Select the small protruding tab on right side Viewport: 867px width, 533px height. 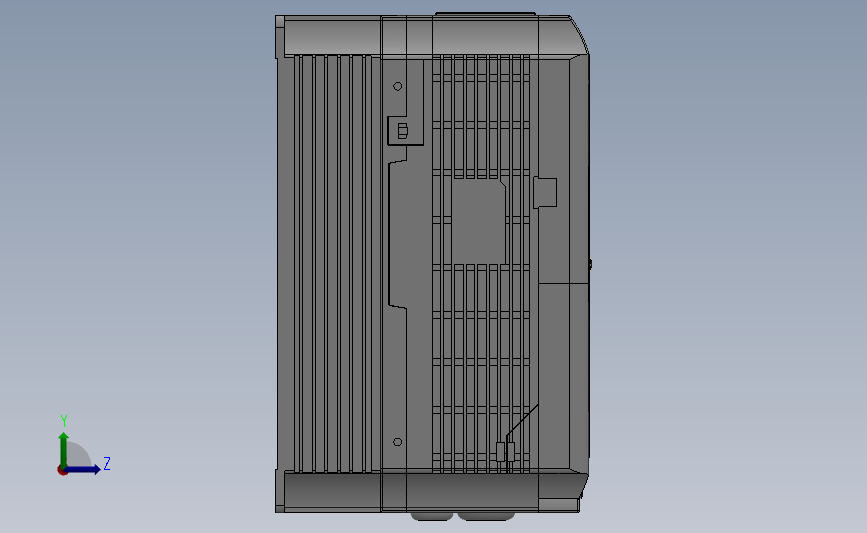coord(545,192)
